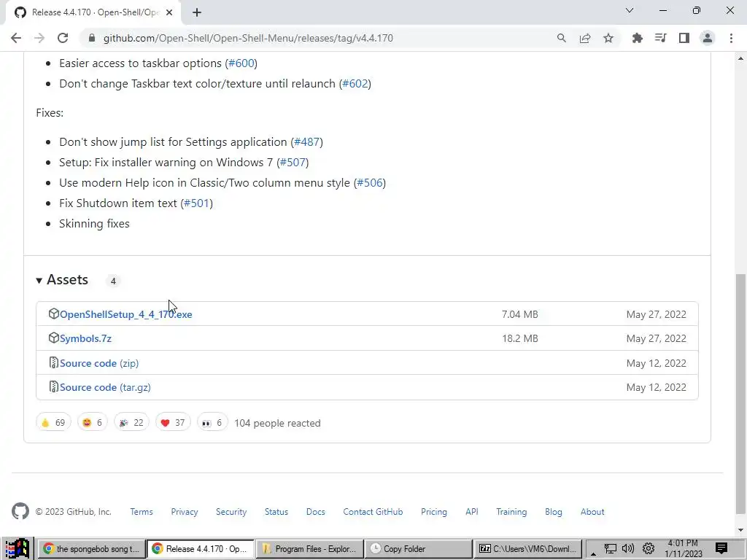View site information lock icon

coord(92,38)
